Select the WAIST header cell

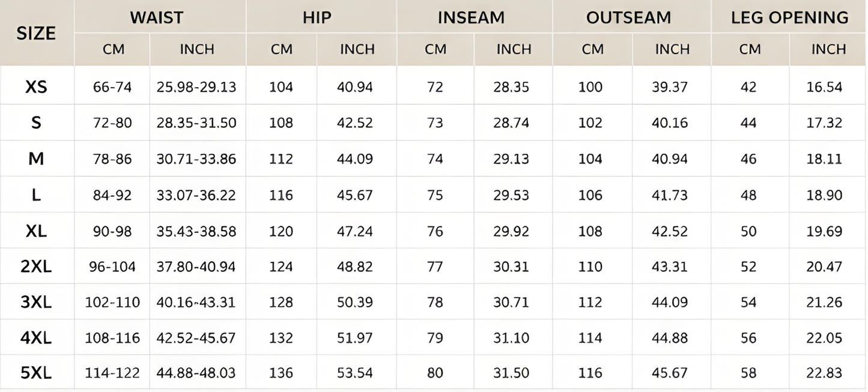click(157, 17)
